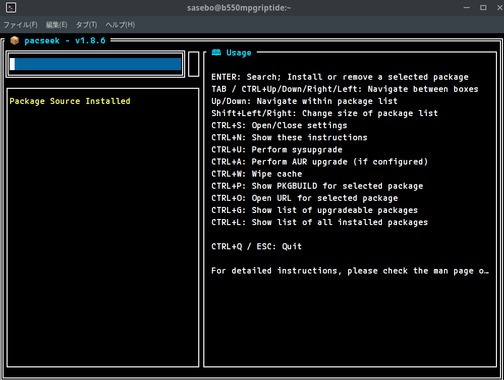Minimize the terminal window
The height and width of the screenshot is (380, 504).
[467, 7]
